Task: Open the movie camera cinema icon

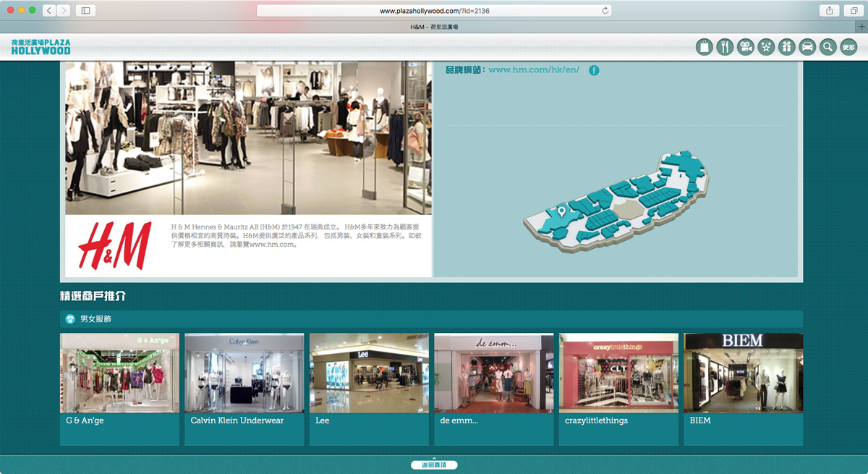Action: pos(745,47)
